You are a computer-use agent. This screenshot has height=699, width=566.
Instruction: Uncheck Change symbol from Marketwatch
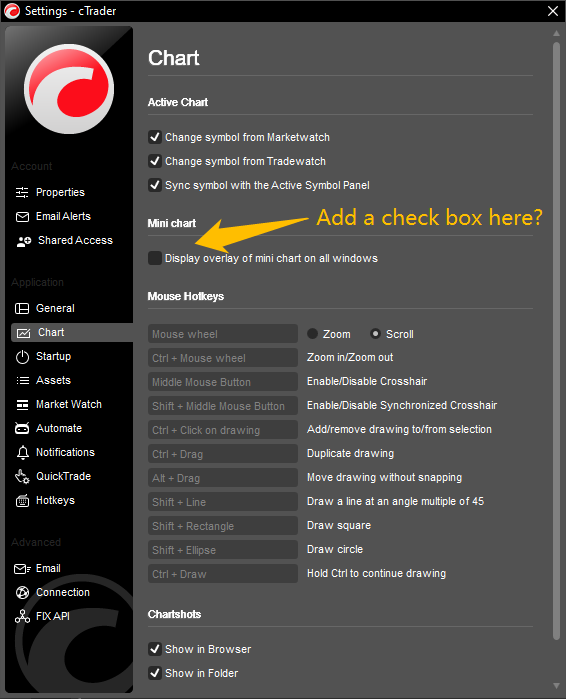155,137
